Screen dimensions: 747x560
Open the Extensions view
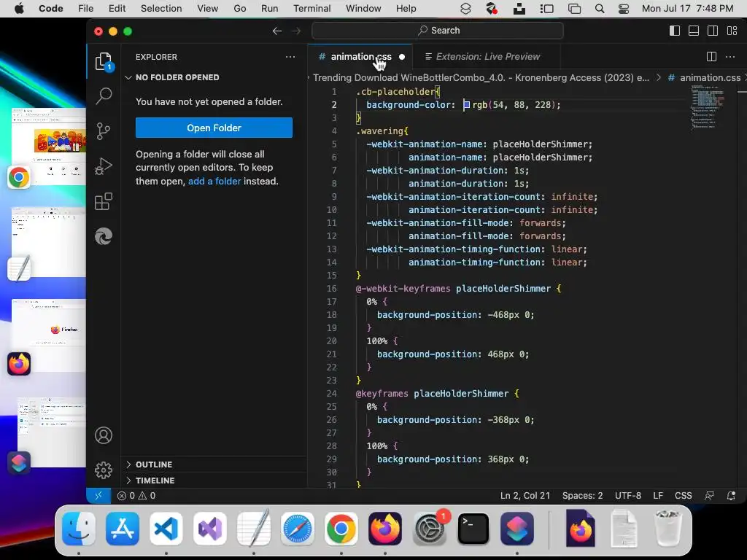(x=104, y=201)
